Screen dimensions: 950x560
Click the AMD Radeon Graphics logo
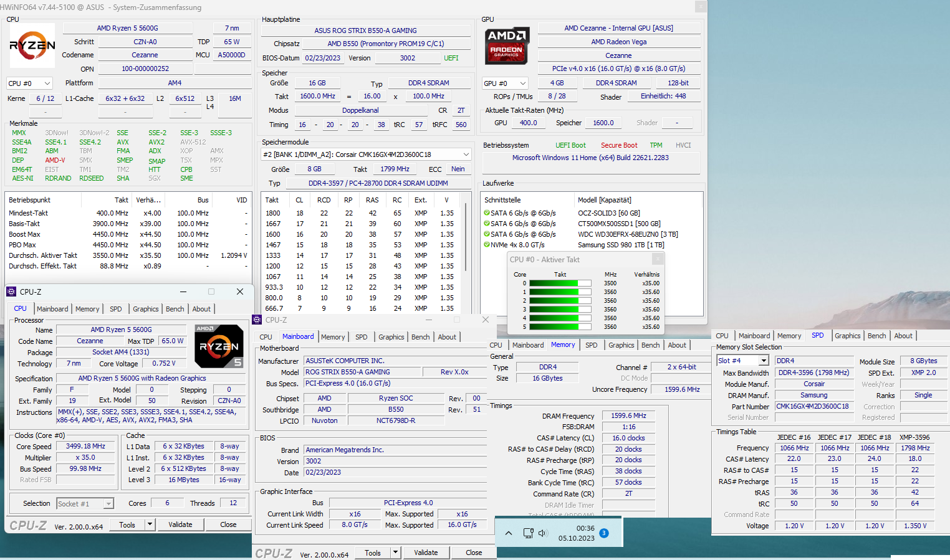click(x=507, y=45)
